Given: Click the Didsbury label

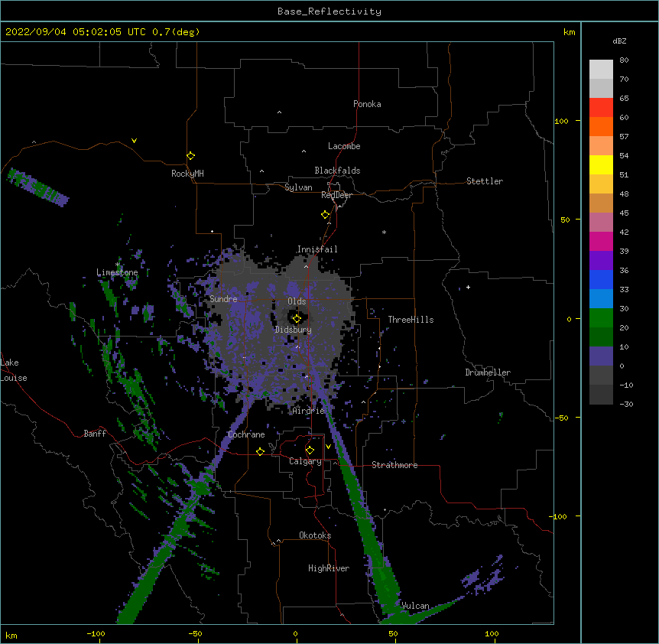Looking at the screenshot, I should pyautogui.click(x=294, y=330).
